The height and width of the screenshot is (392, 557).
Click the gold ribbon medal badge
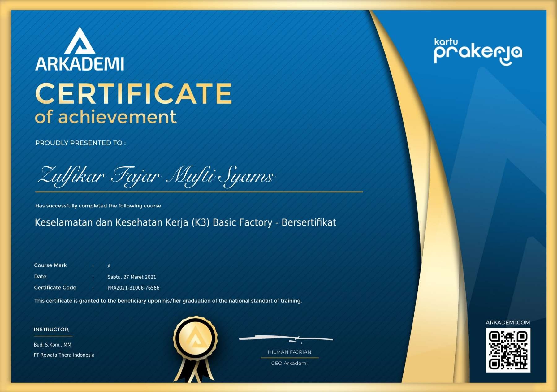195,349
